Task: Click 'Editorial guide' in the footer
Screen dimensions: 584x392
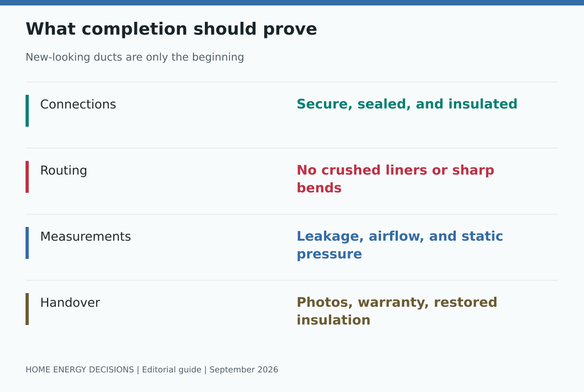Action: point(172,370)
